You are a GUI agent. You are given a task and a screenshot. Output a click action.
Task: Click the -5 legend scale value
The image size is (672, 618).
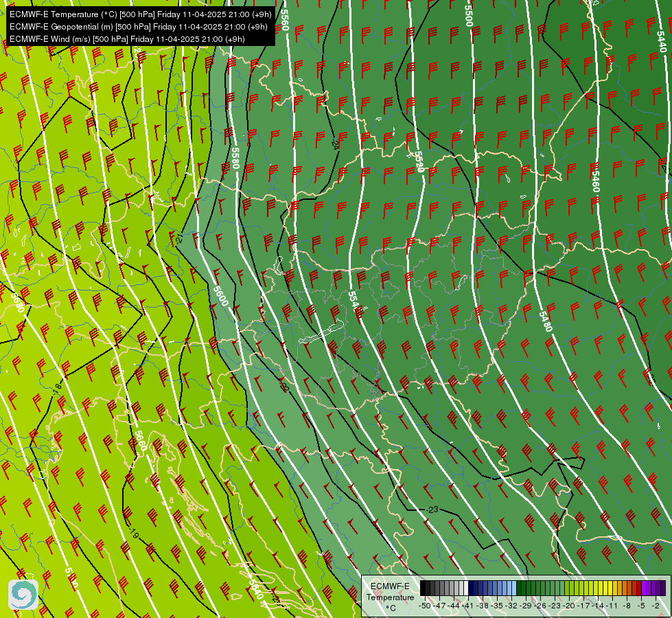click(641, 606)
